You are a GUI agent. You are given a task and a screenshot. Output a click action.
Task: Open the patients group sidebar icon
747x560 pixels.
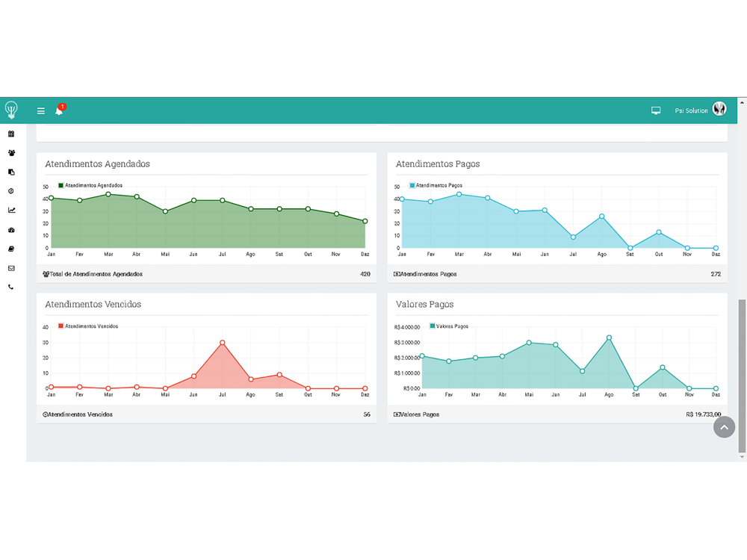coord(11,153)
